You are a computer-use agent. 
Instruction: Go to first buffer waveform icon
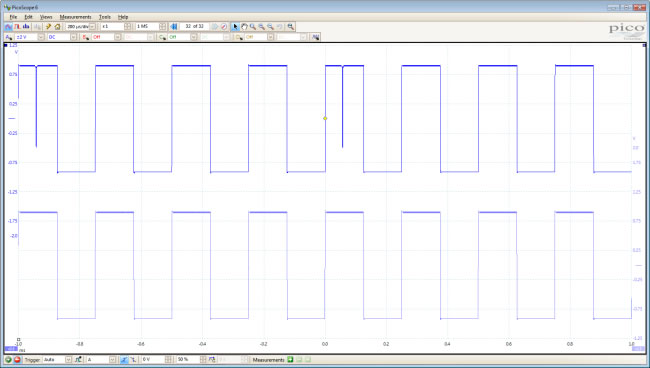[174, 27]
